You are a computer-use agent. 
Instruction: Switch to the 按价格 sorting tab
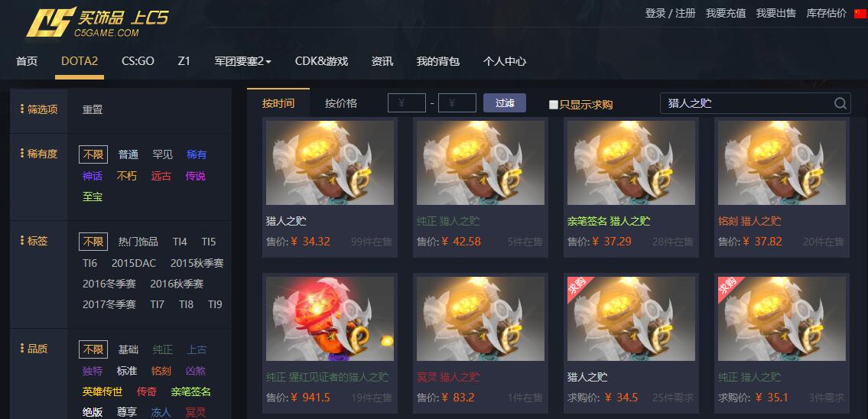point(341,103)
